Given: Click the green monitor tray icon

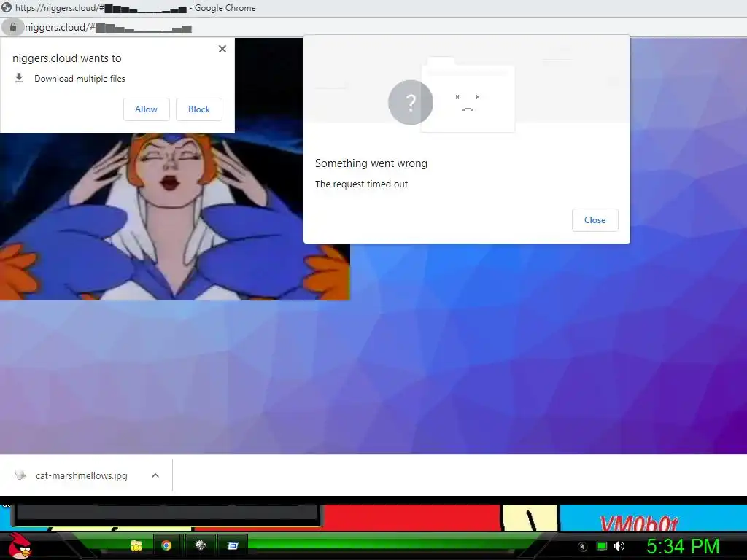Looking at the screenshot, I should pyautogui.click(x=602, y=546).
